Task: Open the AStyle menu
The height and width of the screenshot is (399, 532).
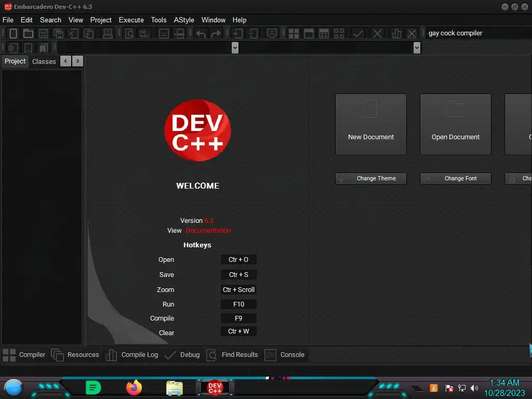Action: click(184, 20)
